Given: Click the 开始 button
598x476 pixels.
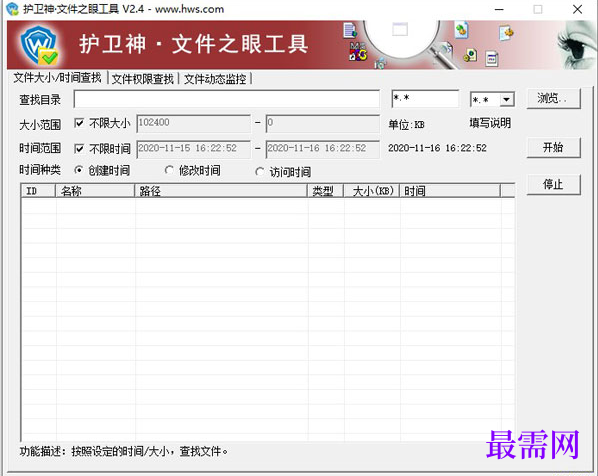Looking at the screenshot, I should [x=553, y=148].
